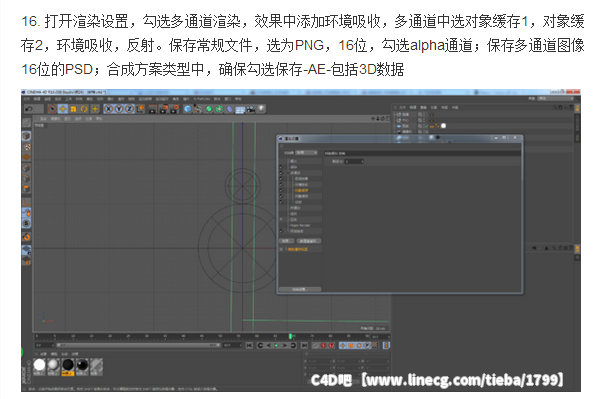This screenshot has height=399, width=597.
Task: Click the Undo arrow icon
Action: coord(29,109)
